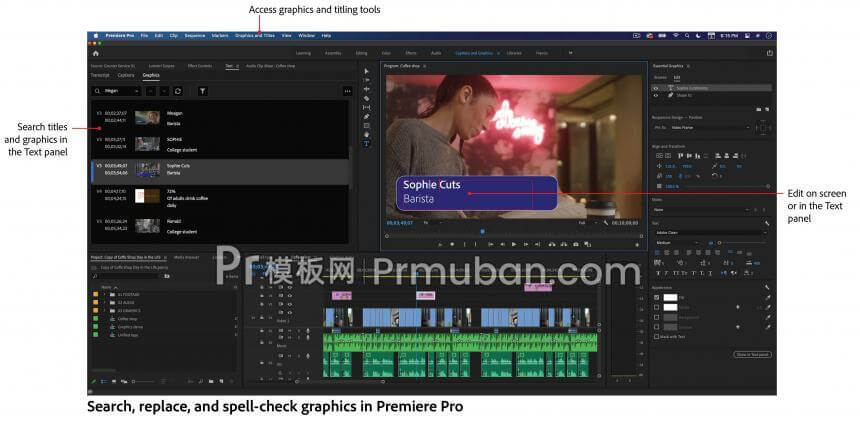Click the Font section wrench icon
The height and width of the screenshot is (432, 860).
(x=767, y=224)
